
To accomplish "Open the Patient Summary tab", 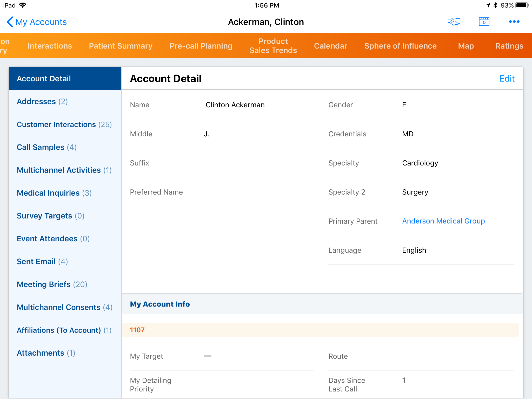I will point(121,46).
